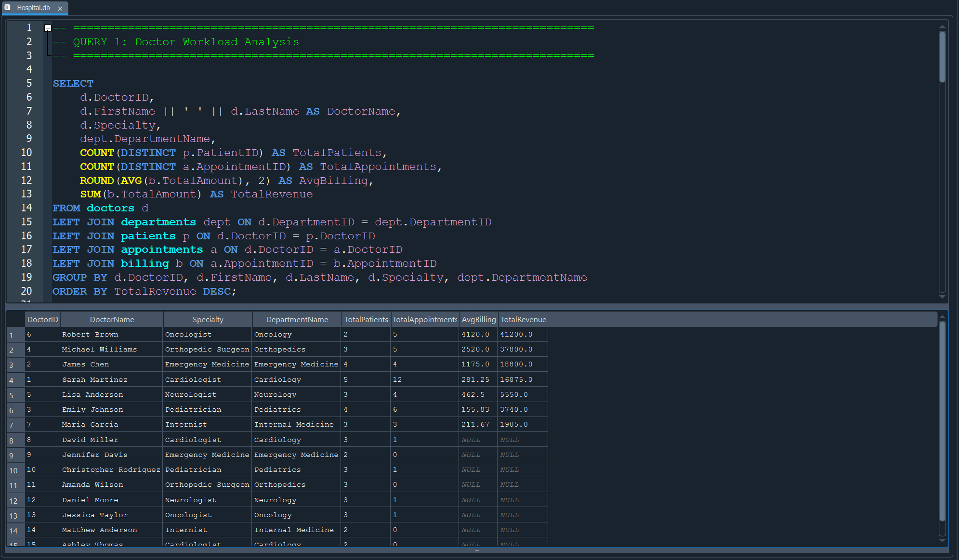Click the database file icon on the Hospital.db tab
Screen dimensions: 959x560
tap(7, 8)
